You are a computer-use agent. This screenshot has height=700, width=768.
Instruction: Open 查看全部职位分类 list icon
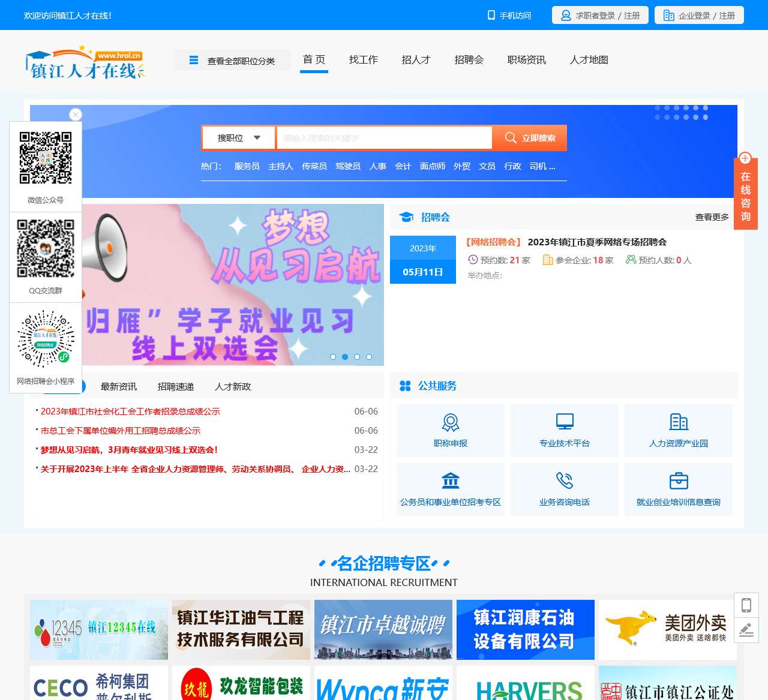tap(194, 60)
